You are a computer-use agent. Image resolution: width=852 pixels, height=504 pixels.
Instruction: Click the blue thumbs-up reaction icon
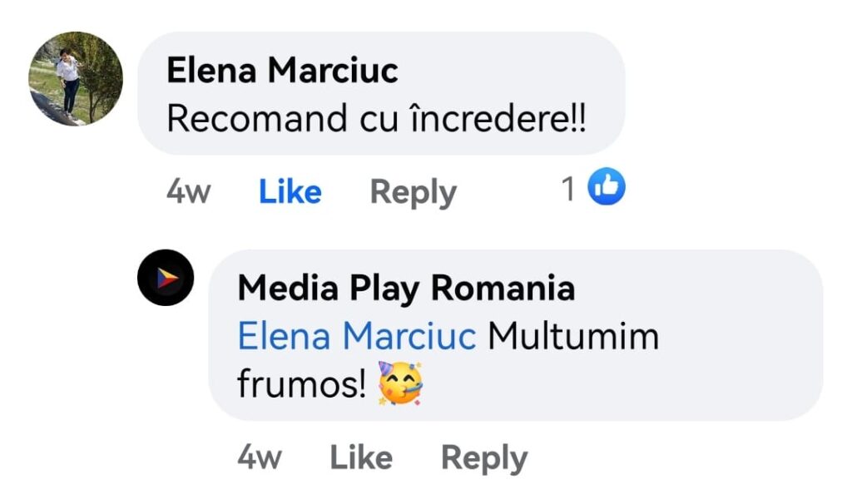(607, 186)
